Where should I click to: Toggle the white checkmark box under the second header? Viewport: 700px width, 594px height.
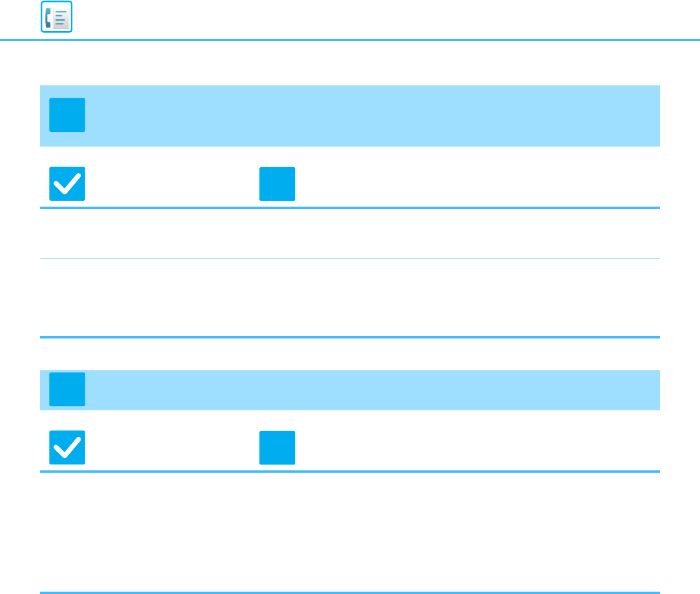[x=67, y=447]
